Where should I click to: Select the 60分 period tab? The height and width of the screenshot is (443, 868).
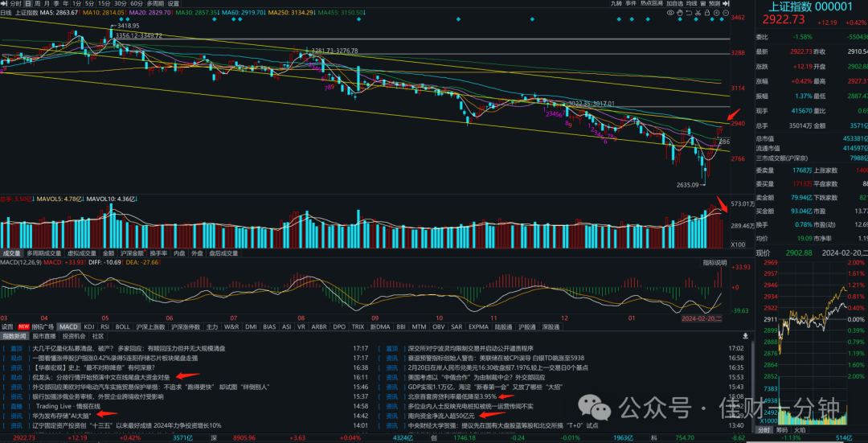pos(137,3)
